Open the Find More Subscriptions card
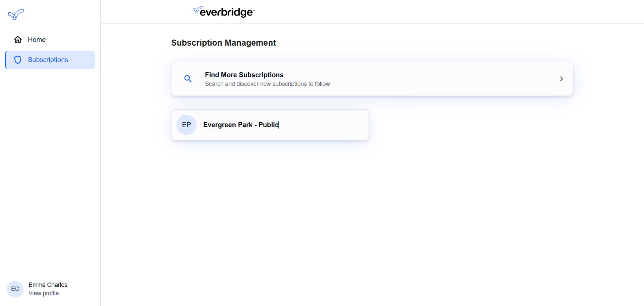Viewport: 644px width, 306px height. point(372,79)
